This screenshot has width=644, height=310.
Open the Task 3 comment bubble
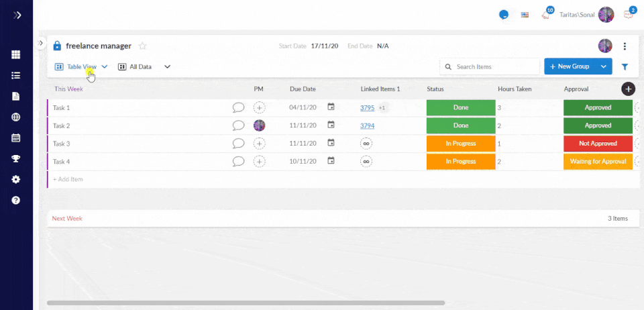pyautogui.click(x=238, y=144)
